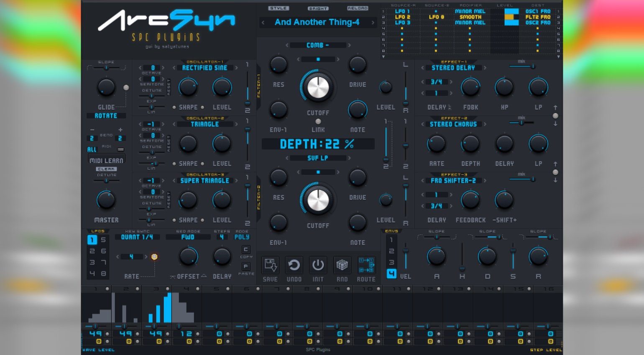Select LFO tab 5
The image size is (644, 355).
point(103,240)
